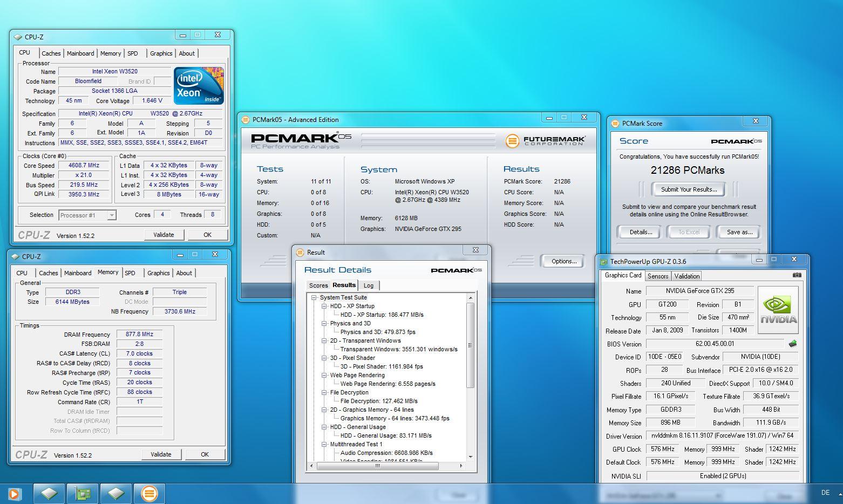Collapse the 3D - Pixel Shader node
Image resolution: width=843 pixels, height=504 pixels.
[324, 358]
